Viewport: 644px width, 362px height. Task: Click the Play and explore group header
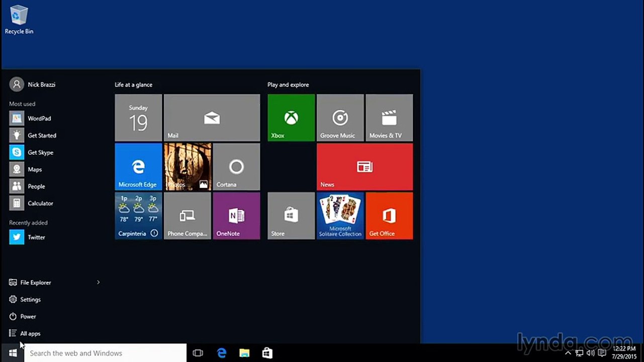288,84
